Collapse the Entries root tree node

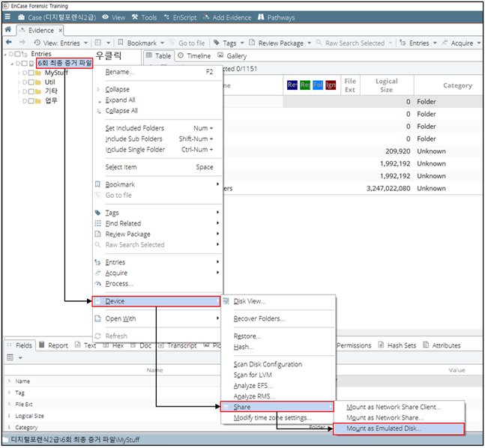(x=5, y=55)
